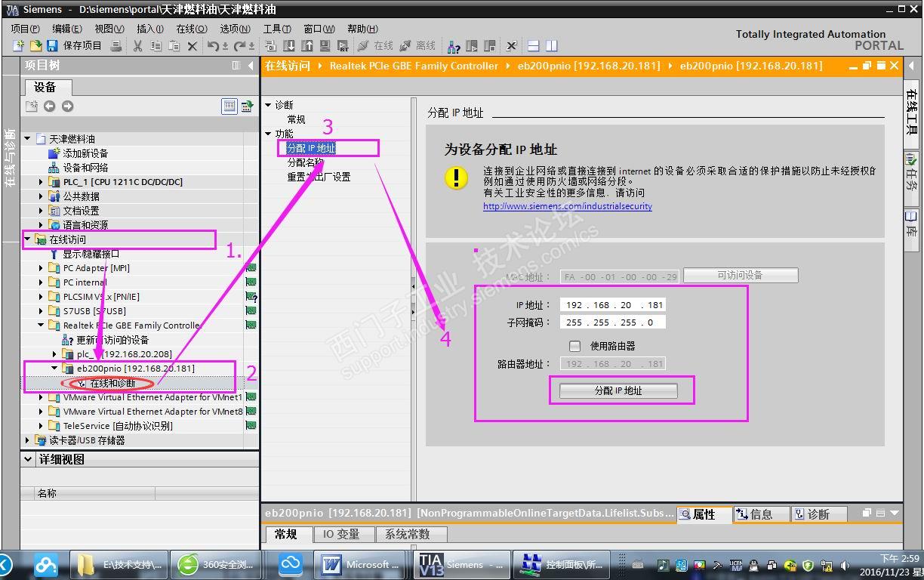Click the back arrow in project tree
Screen dimensions: 924x580
49,106
